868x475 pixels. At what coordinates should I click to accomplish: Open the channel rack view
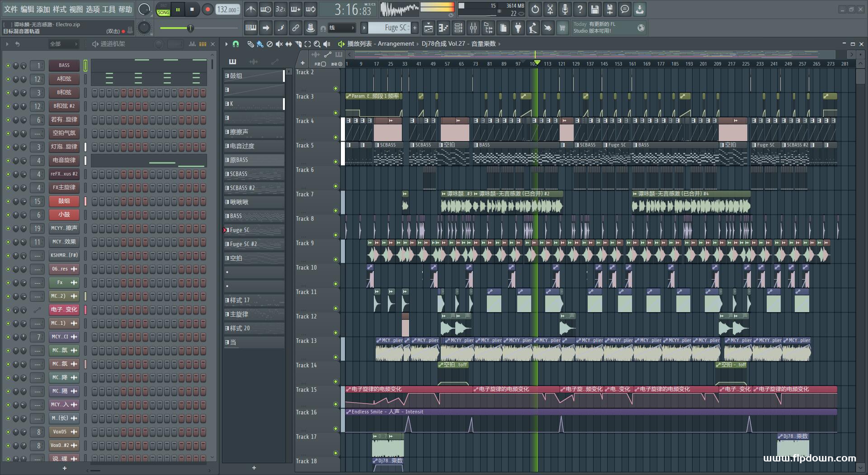458,28
